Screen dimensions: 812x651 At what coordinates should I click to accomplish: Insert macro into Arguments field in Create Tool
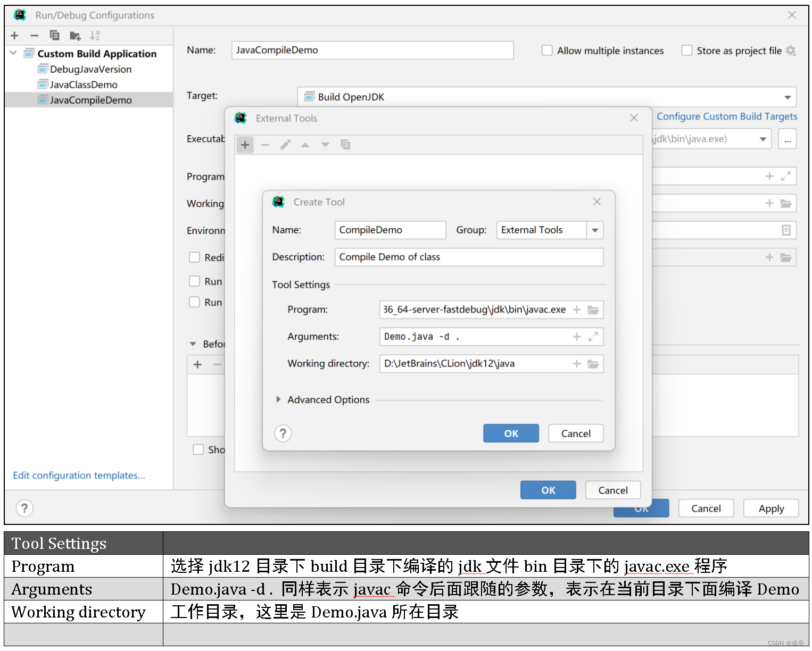click(577, 337)
